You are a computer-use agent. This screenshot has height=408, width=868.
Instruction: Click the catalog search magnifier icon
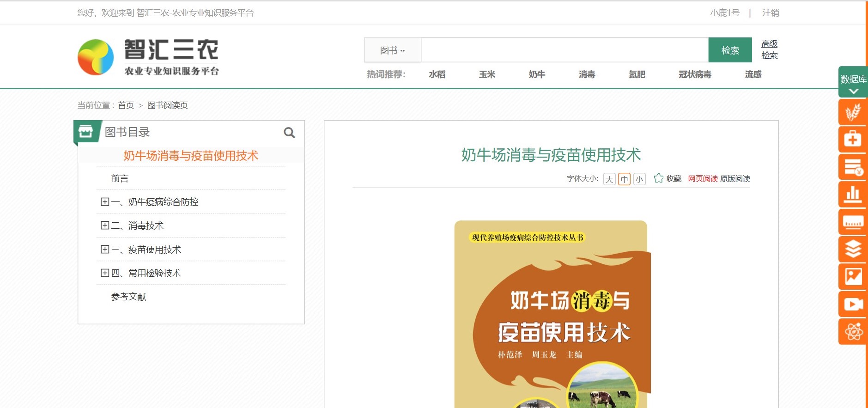(x=289, y=133)
